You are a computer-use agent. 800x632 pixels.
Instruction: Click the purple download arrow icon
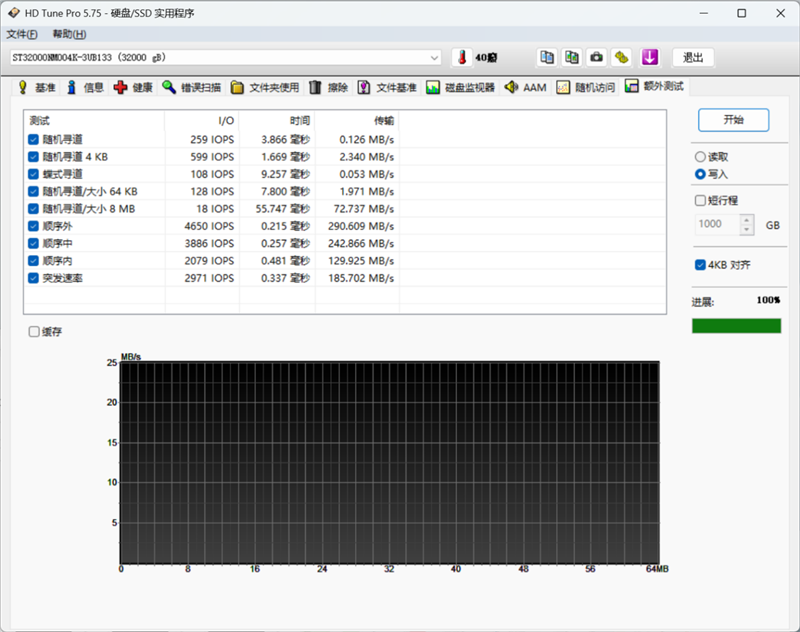coord(649,57)
